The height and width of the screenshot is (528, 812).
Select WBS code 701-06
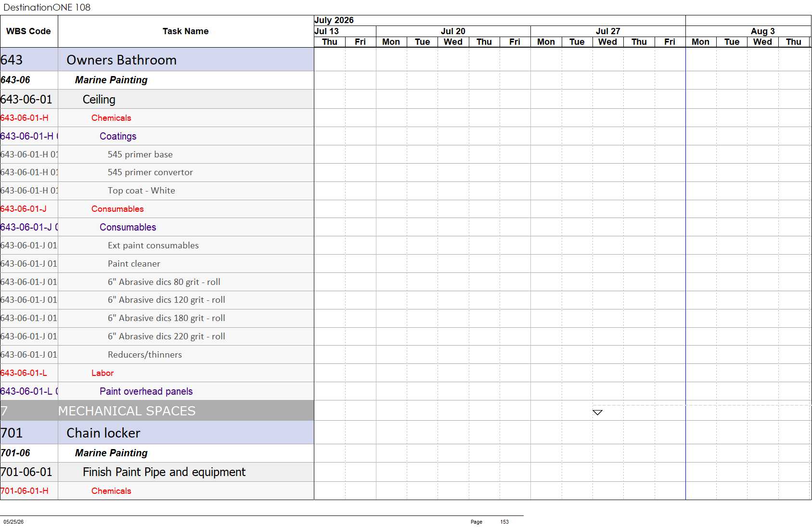point(15,453)
